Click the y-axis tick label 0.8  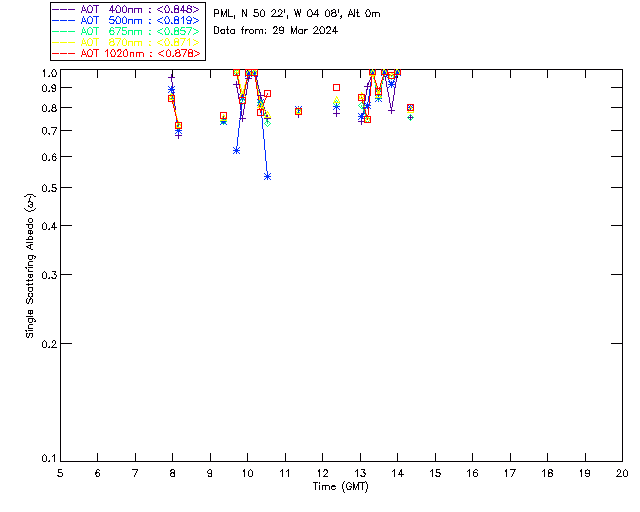click(x=49, y=108)
